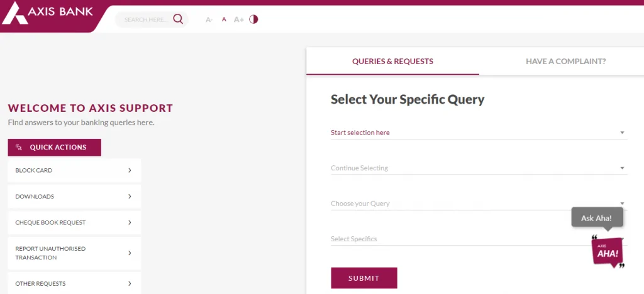Open the Downloads quick action

(74, 197)
